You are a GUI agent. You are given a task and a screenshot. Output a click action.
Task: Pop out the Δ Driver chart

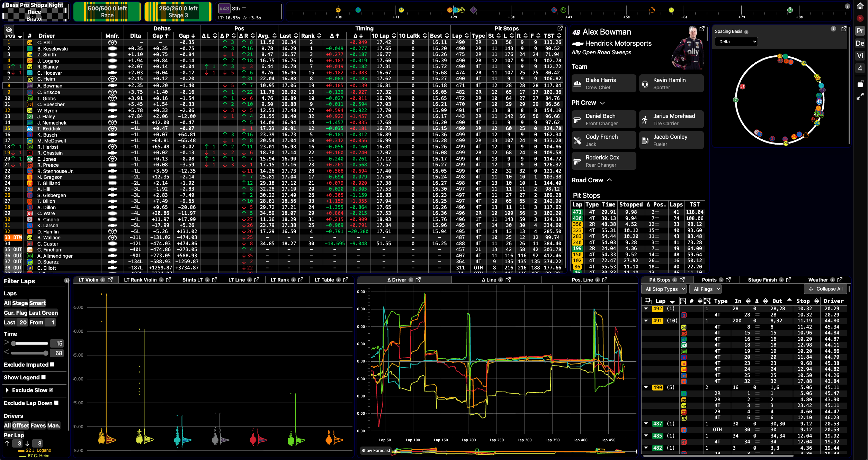(418, 280)
